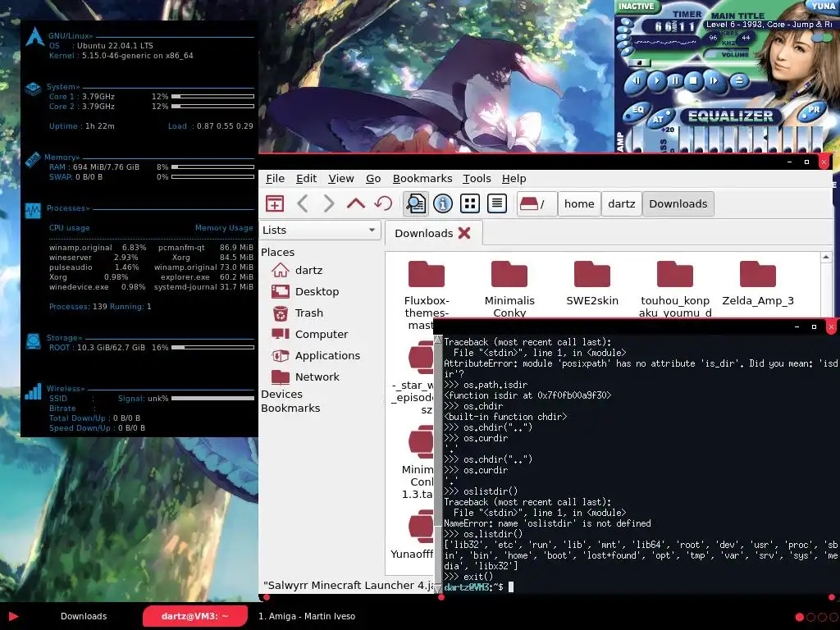The height and width of the screenshot is (630, 840).
Task: Select the Fluxbox-themes-master folder
Action: (x=427, y=294)
